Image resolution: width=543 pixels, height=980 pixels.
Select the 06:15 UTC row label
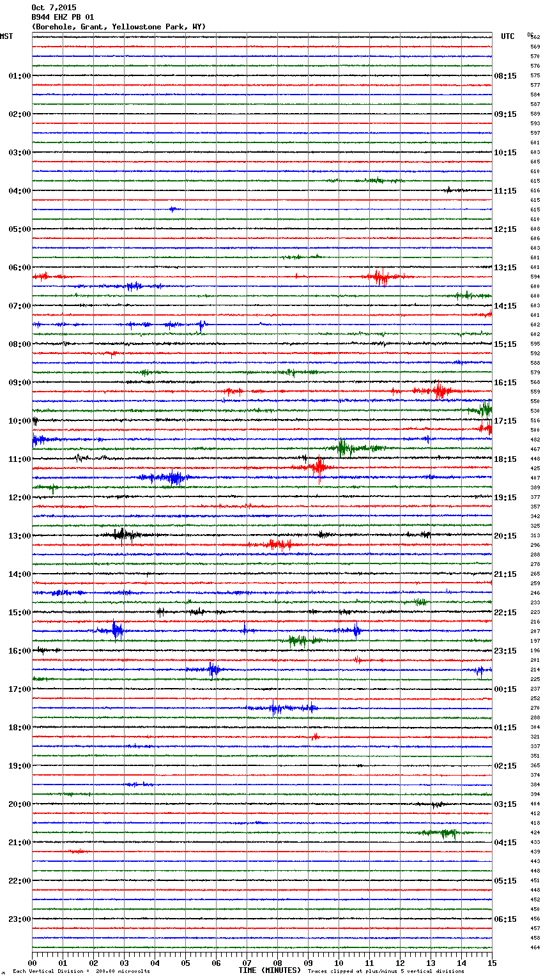pyautogui.click(x=505, y=919)
